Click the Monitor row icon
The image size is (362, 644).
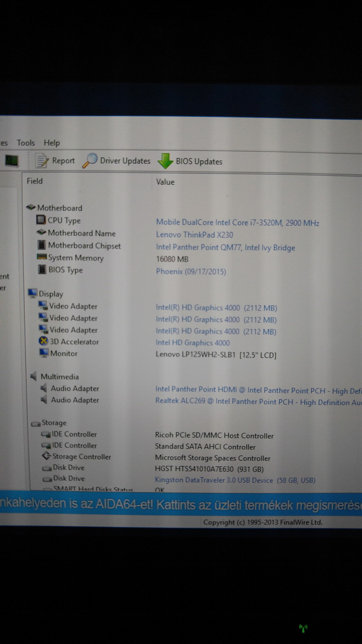tap(44, 353)
